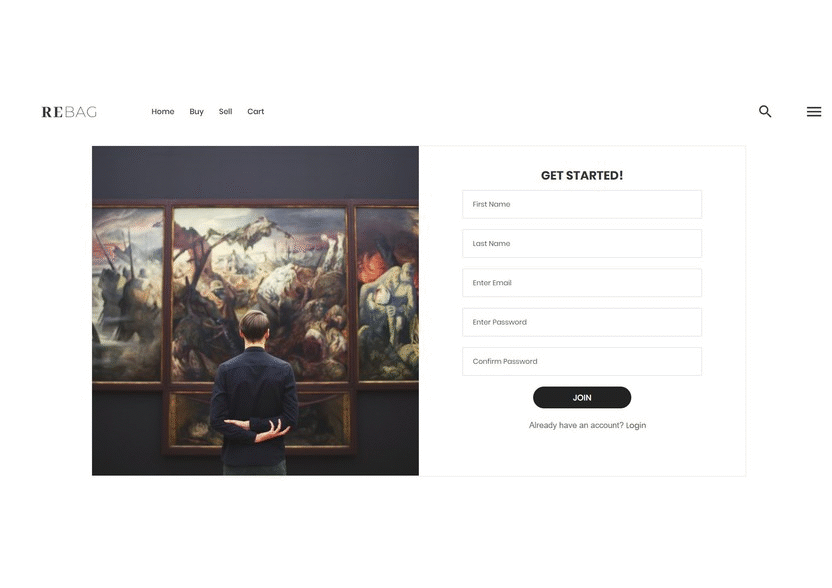Viewport: 832px width, 588px height.
Task: Select the Enter Email field
Action: (x=582, y=283)
